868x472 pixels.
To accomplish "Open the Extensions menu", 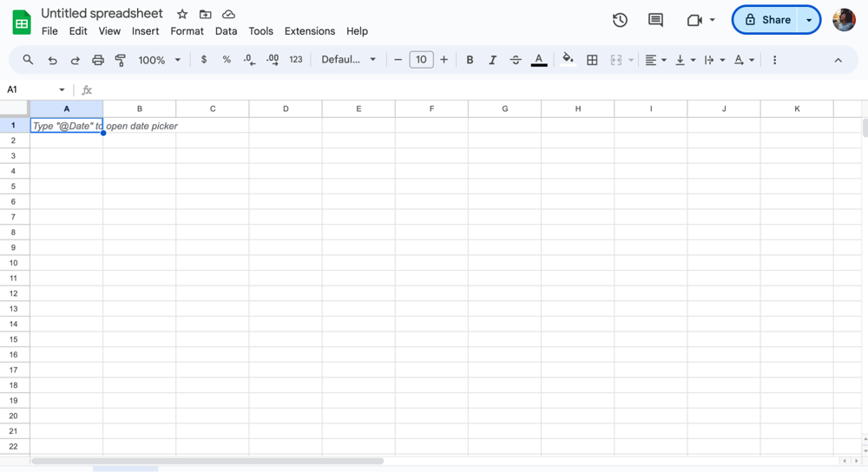I will pyautogui.click(x=309, y=31).
